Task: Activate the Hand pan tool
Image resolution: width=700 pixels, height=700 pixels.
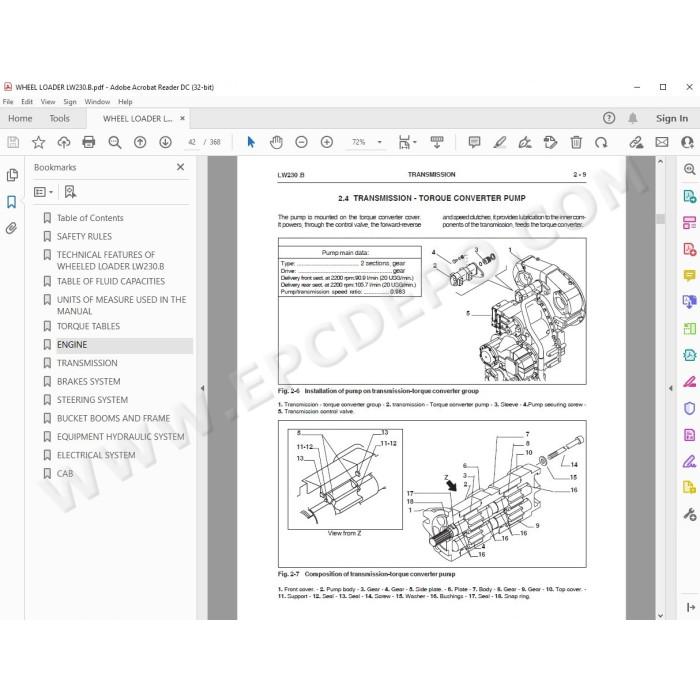Action: [x=276, y=142]
